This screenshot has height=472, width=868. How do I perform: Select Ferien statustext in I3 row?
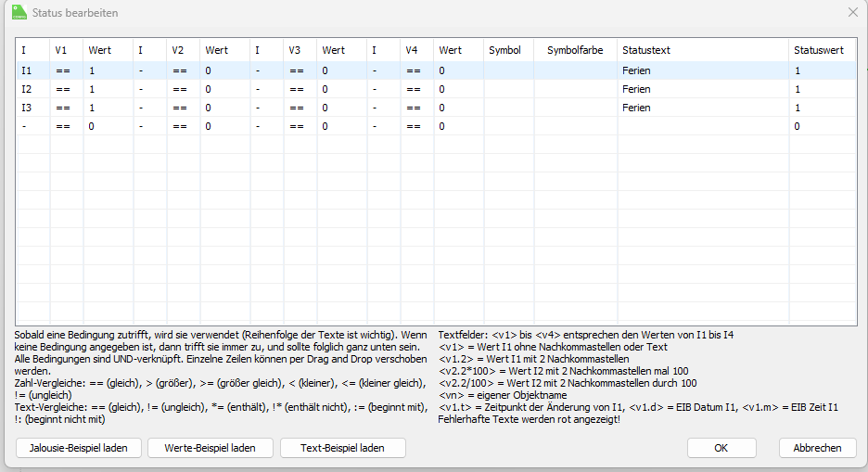703,108
